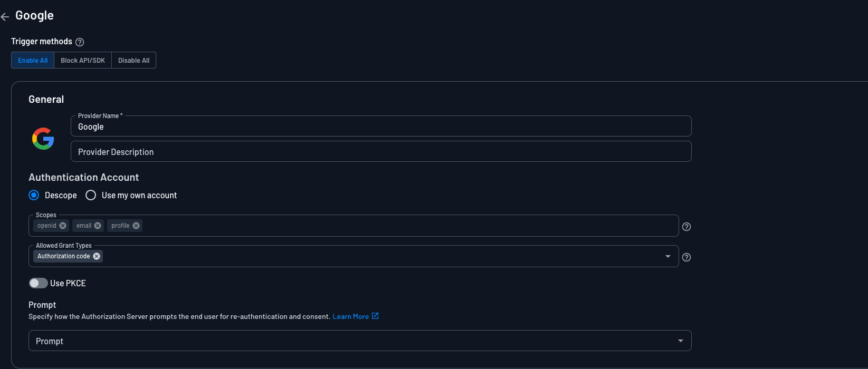Screen dimensions: 868x369
Task: Expand the Allowed Grant Types dropdown arrow
Action: tap(668, 256)
